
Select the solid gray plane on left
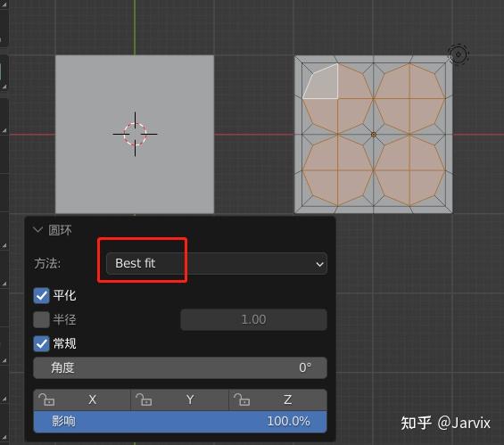(135, 135)
